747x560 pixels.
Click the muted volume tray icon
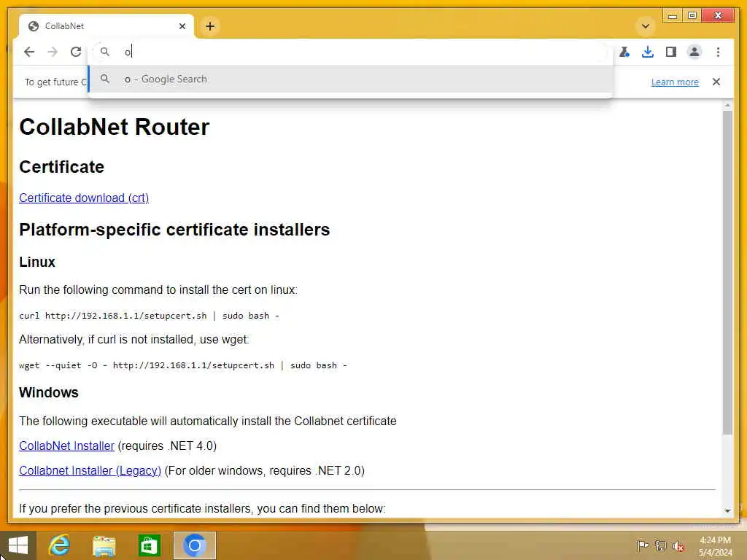678,545
